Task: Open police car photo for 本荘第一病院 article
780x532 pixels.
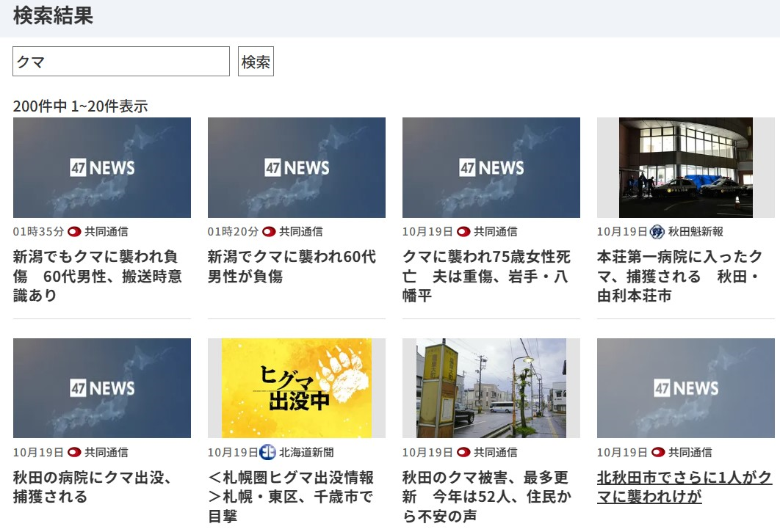Action: tap(685, 167)
